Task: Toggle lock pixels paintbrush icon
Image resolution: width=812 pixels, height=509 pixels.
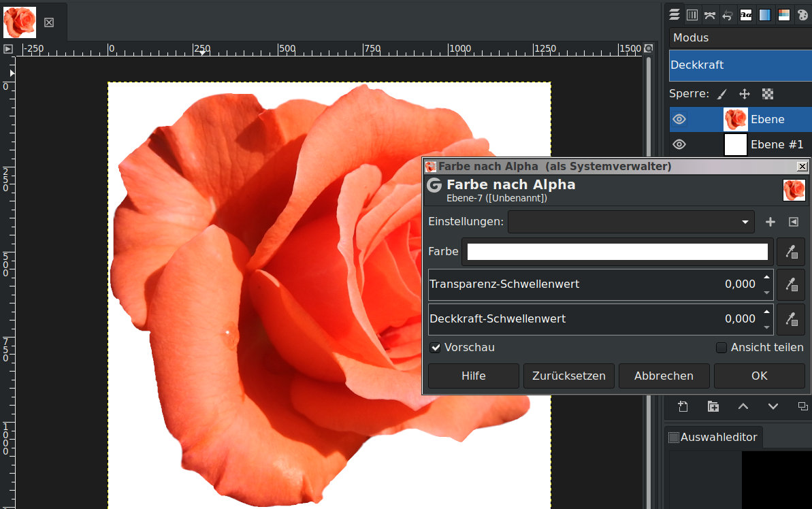Action: click(722, 94)
